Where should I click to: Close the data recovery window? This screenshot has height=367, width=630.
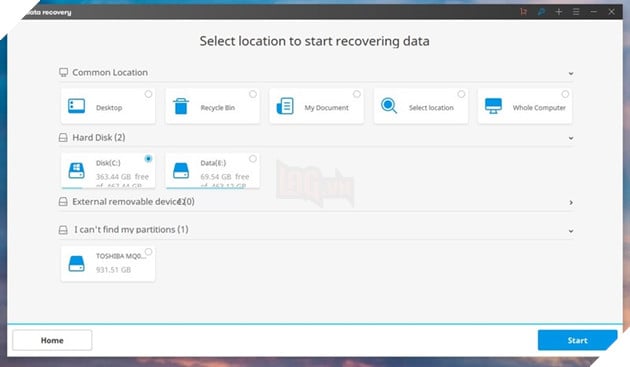[x=611, y=12]
